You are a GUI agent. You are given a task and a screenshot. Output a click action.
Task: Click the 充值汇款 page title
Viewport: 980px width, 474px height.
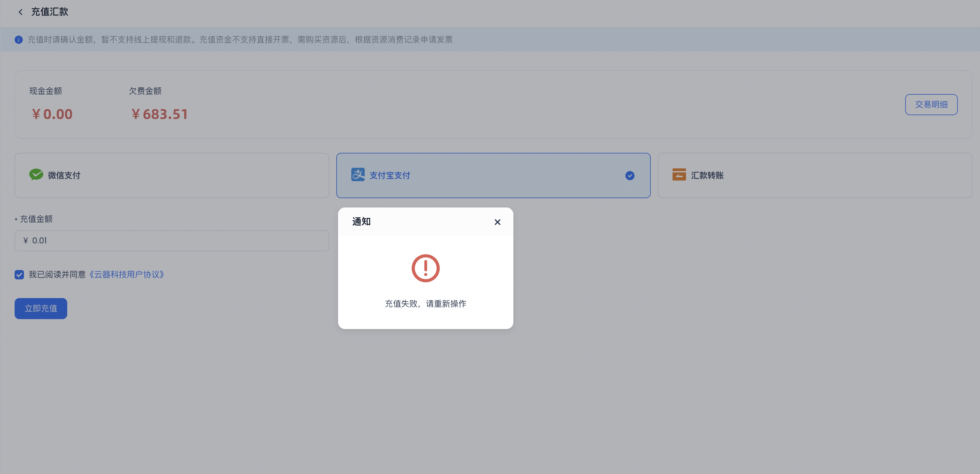click(x=49, y=12)
